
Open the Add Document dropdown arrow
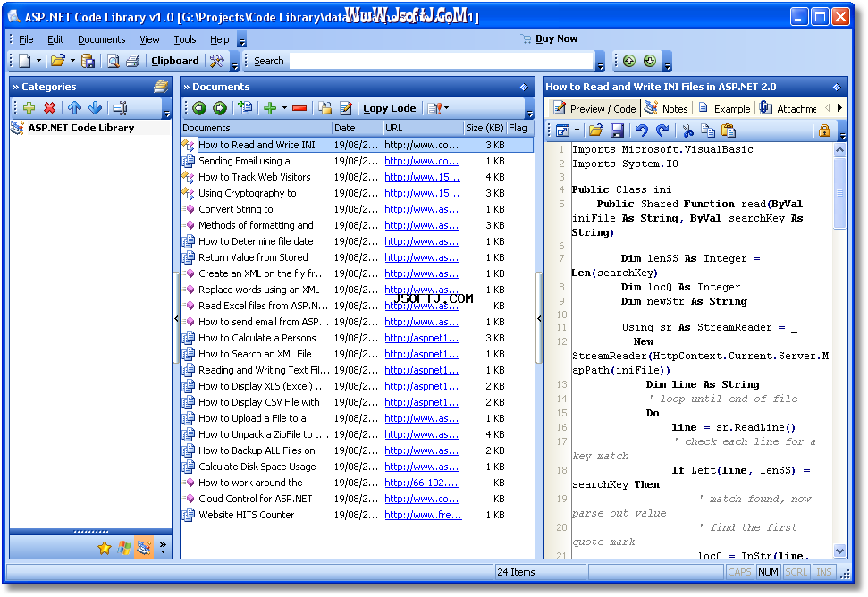[x=284, y=108]
